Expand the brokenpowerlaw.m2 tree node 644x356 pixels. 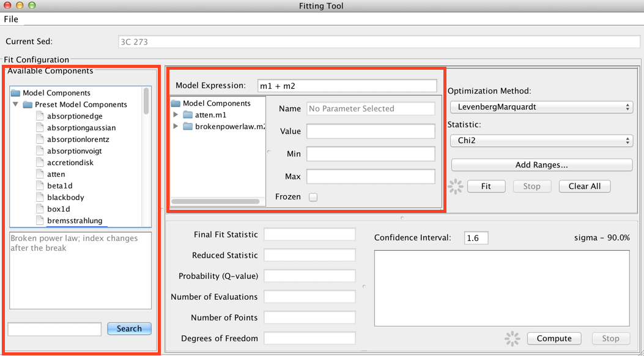pyautogui.click(x=176, y=126)
